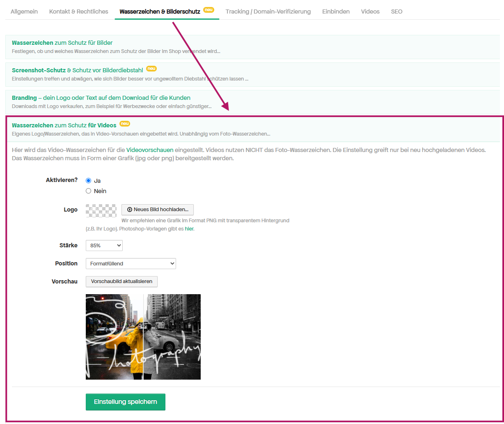504x424 pixels.
Task: Open Tracking / Domain-Verifizierung tab
Action: [x=268, y=12]
